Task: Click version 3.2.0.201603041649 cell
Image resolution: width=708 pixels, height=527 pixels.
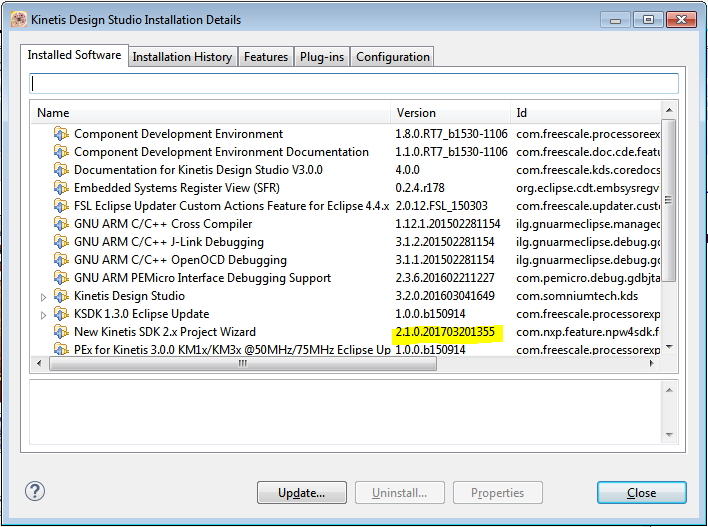Action: (x=445, y=296)
